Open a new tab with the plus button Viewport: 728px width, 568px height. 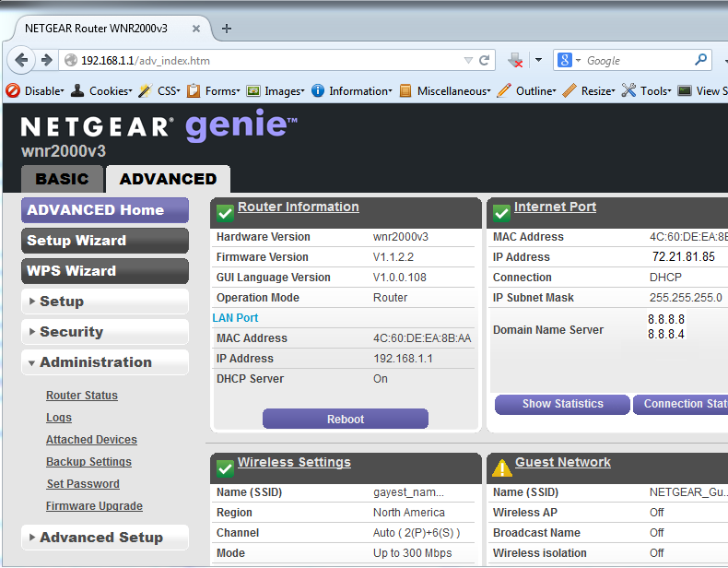[x=227, y=29]
